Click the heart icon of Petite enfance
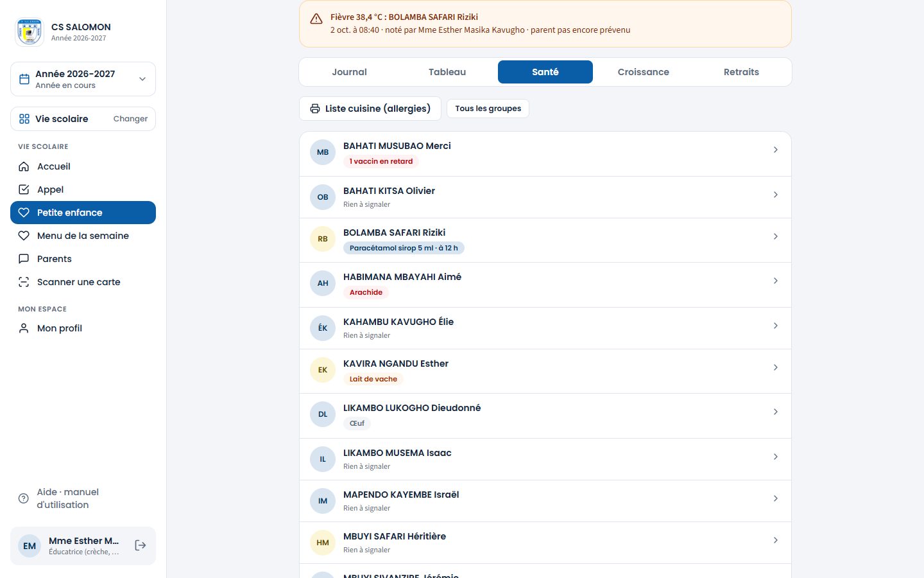 tap(24, 213)
